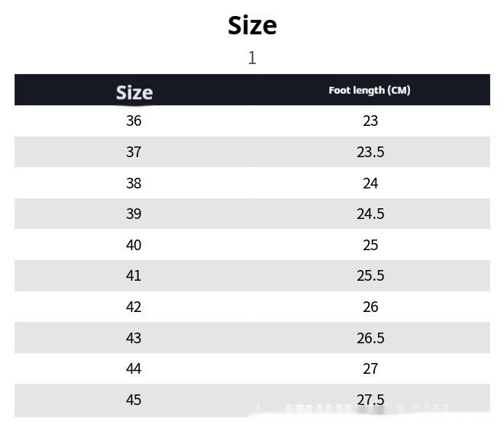Click the 27.5 foot length value
Screen dimensions: 504x431
point(370,400)
